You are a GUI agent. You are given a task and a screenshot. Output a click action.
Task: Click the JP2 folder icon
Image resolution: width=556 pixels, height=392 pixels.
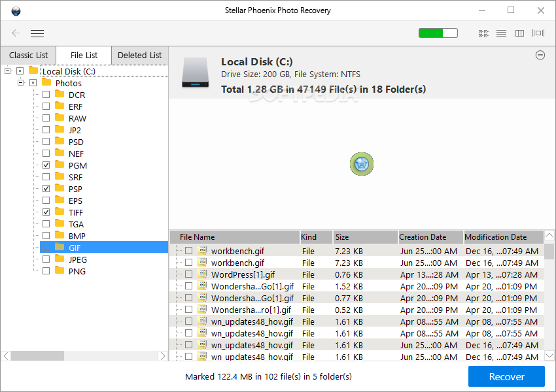(x=60, y=129)
